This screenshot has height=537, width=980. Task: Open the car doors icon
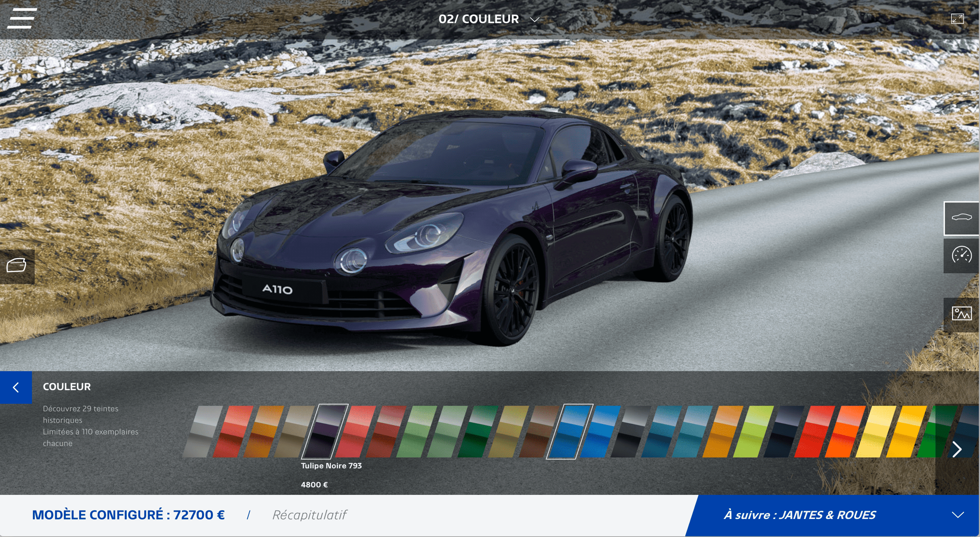[17, 266]
